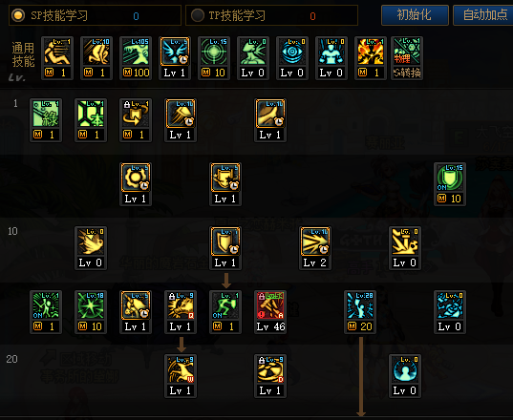Click the blue winged skill in general row
513x420 pixels.
(x=175, y=58)
